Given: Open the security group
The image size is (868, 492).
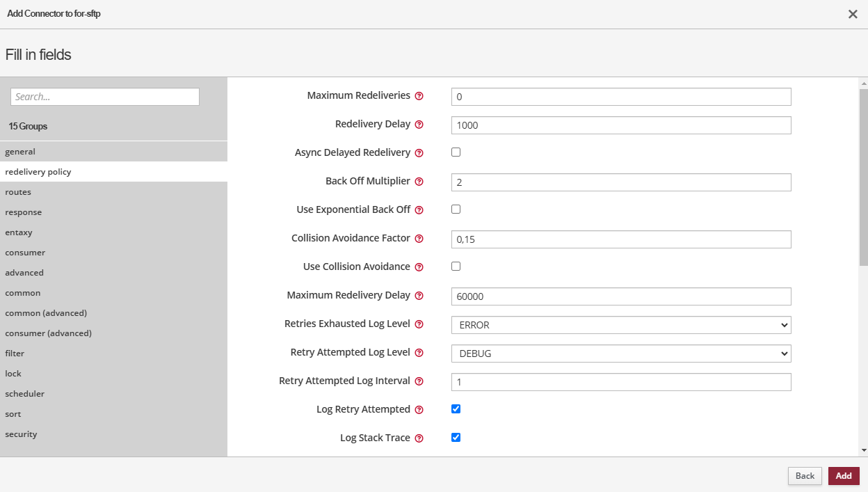Looking at the screenshot, I should pyautogui.click(x=21, y=434).
